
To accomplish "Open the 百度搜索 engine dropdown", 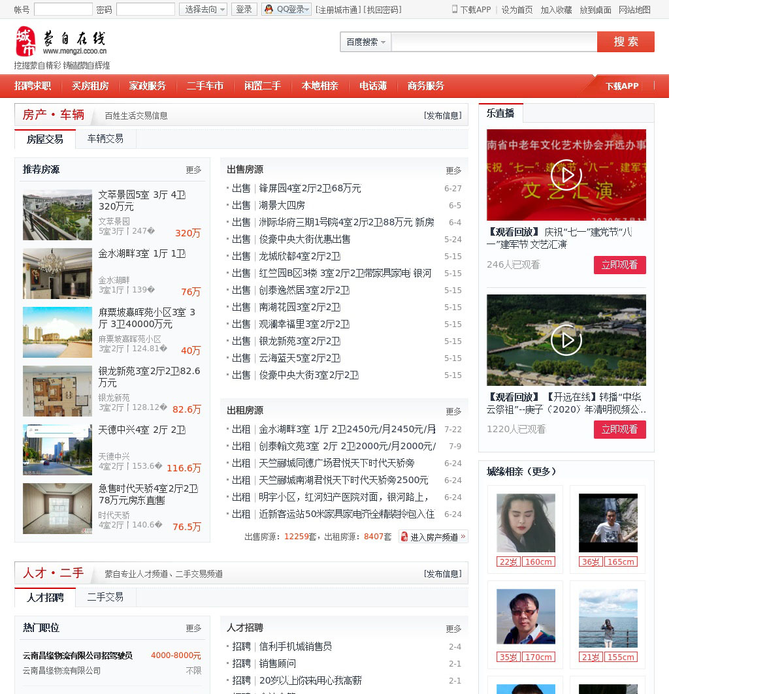I will coord(366,42).
